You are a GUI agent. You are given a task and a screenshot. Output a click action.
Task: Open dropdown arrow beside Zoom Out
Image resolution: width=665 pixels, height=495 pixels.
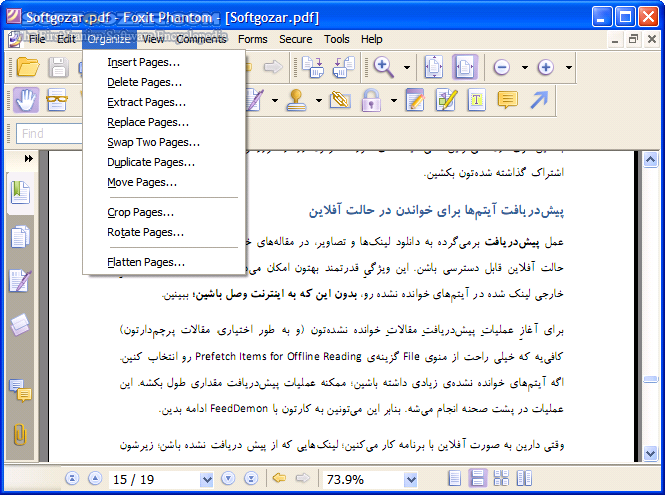(525, 67)
